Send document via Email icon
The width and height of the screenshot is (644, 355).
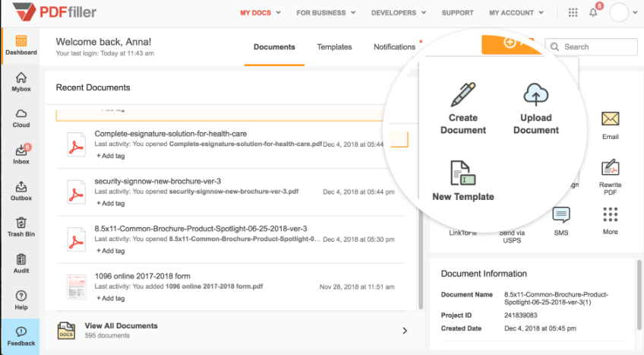pyautogui.click(x=611, y=119)
